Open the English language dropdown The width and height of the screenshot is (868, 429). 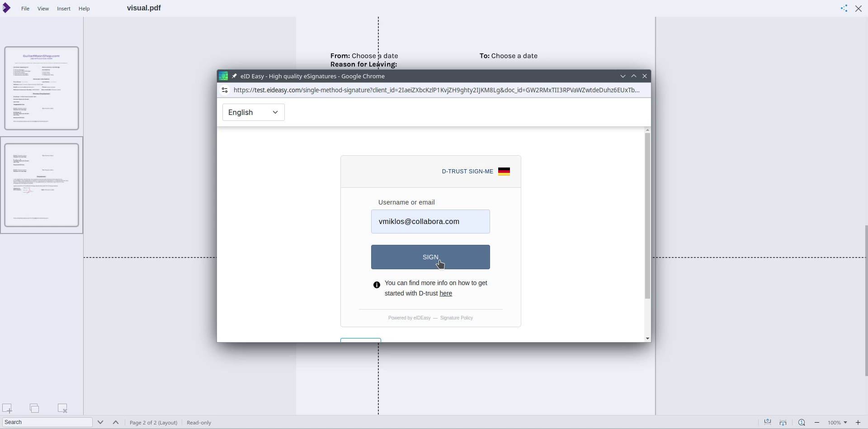pos(254,112)
